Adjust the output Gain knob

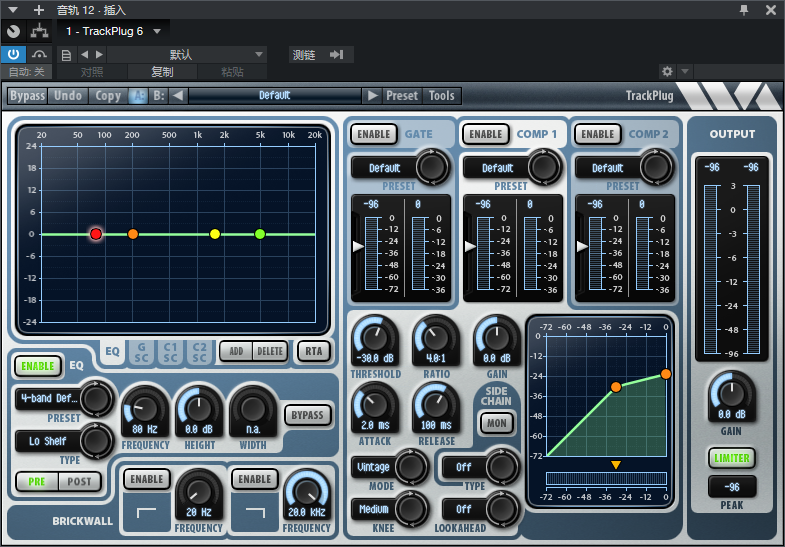(x=731, y=394)
